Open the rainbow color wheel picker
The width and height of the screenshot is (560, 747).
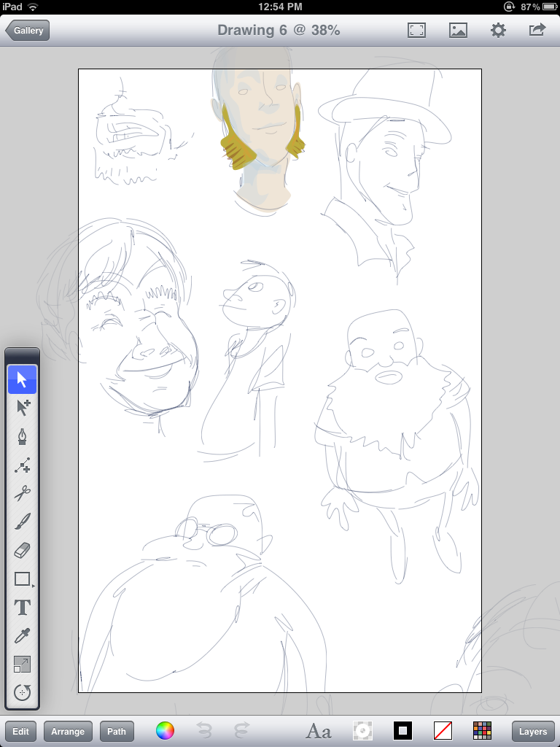point(166,731)
